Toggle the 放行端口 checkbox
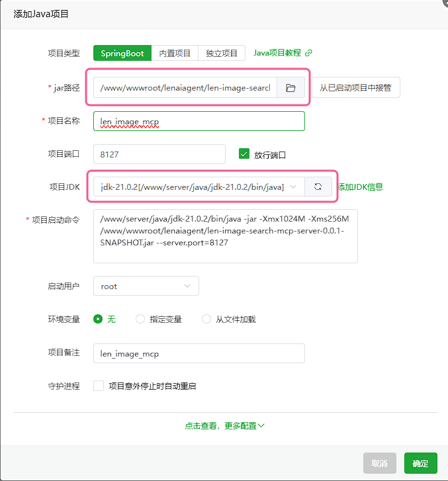448x481 pixels. click(244, 153)
